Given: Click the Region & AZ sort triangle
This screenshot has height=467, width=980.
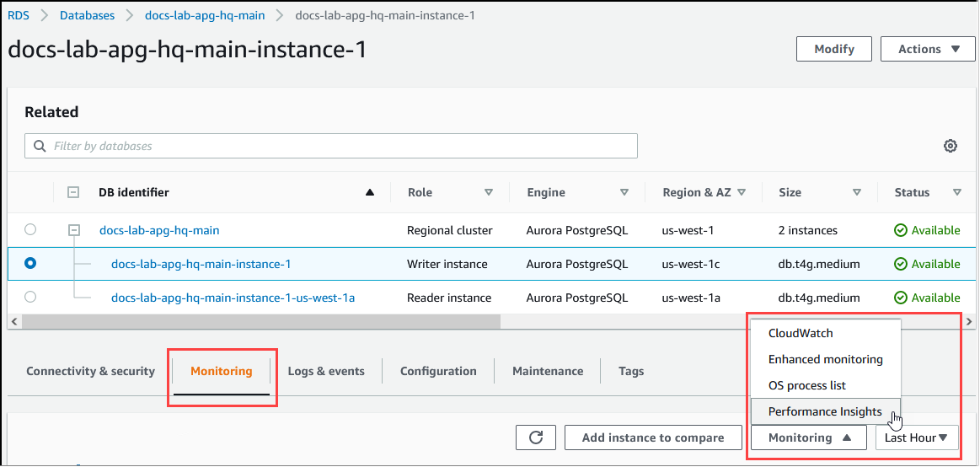Looking at the screenshot, I should coord(742,193).
